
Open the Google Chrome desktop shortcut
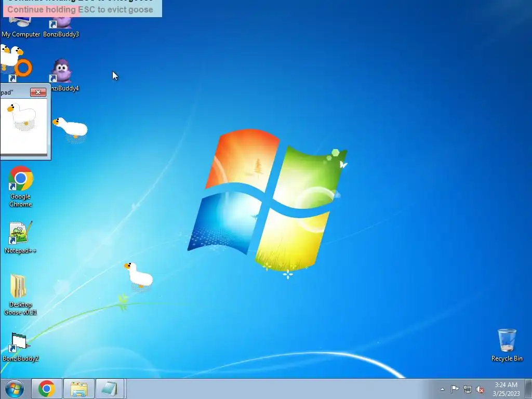[20, 187]
